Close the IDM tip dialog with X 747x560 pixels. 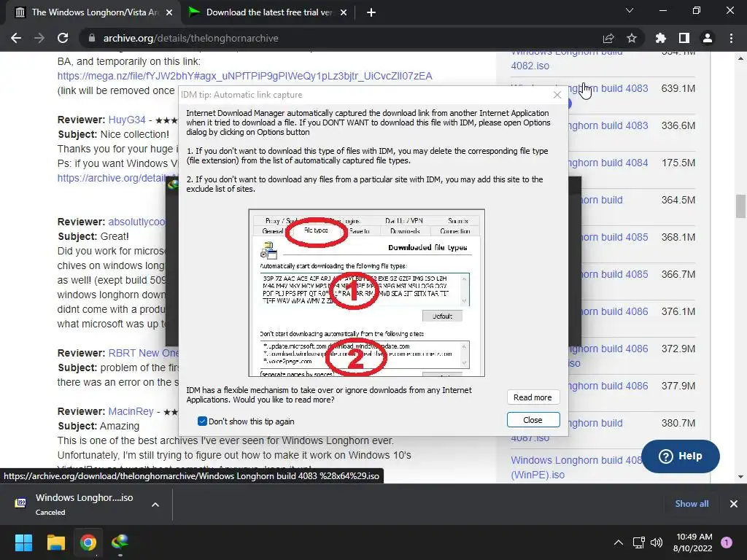(x=557, y=95)
